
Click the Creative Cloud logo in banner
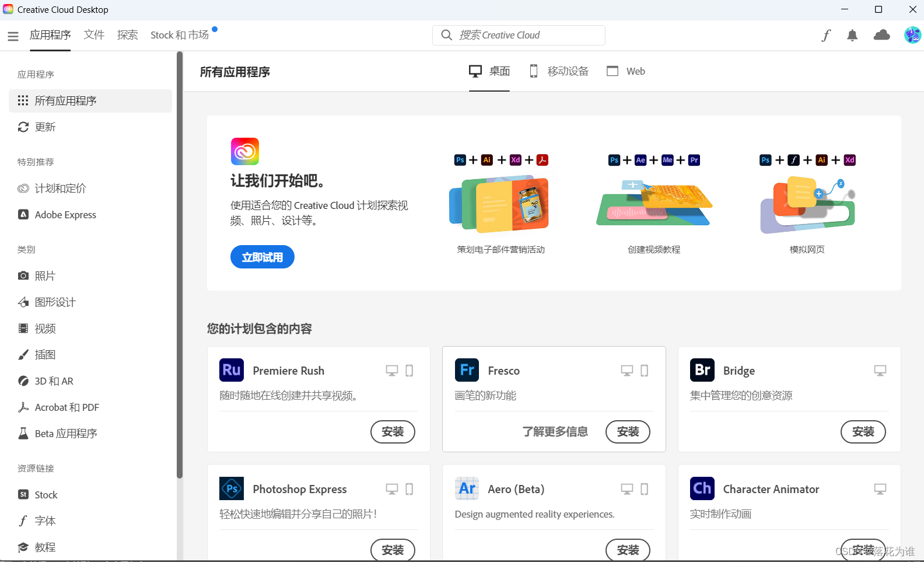point(245,152)
